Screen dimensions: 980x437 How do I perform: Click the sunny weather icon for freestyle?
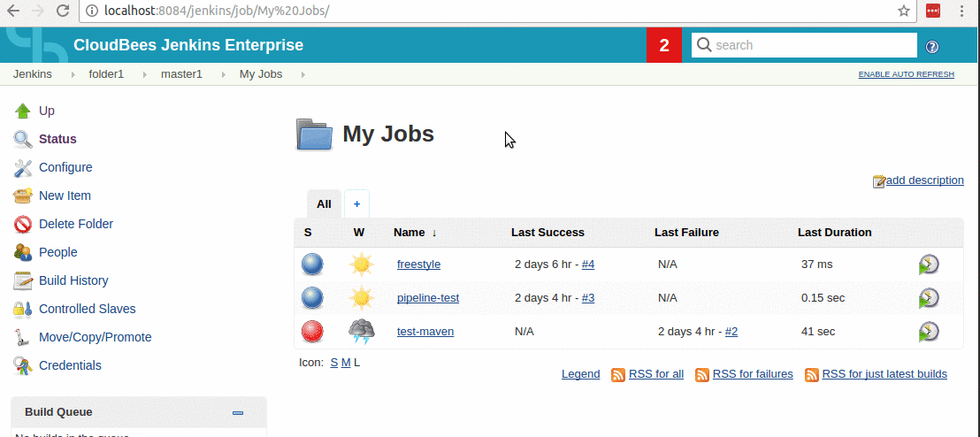[x=361, y=264]
